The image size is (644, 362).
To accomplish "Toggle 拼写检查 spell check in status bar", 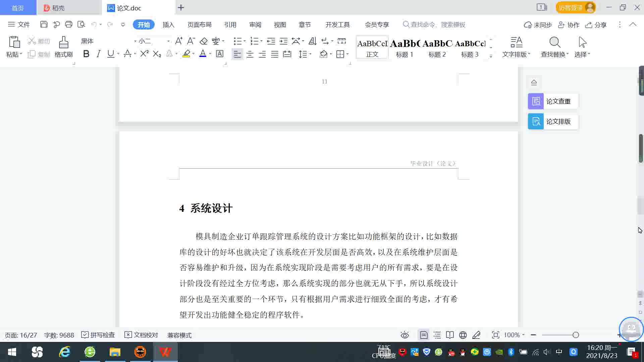I will 98,335.
